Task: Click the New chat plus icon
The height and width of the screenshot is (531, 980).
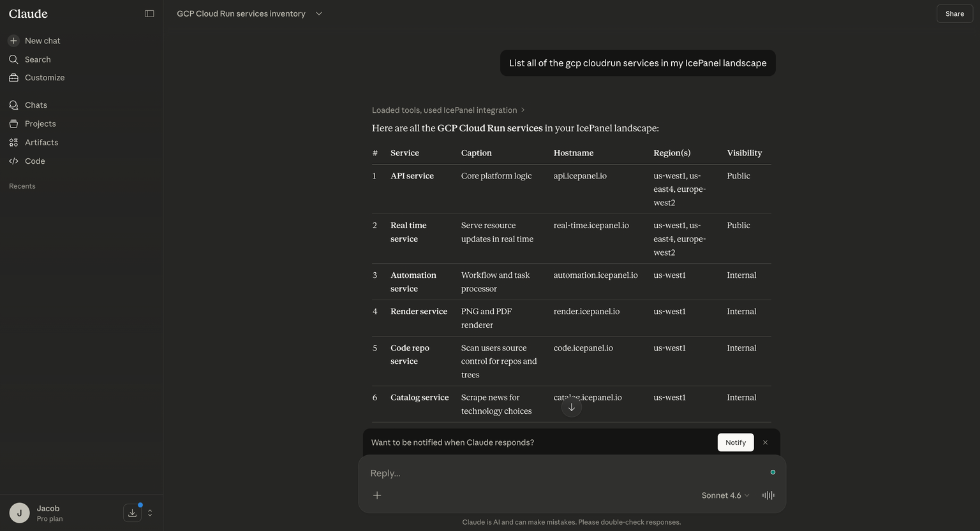Action: pyautogui.click(x=13, y=41)
